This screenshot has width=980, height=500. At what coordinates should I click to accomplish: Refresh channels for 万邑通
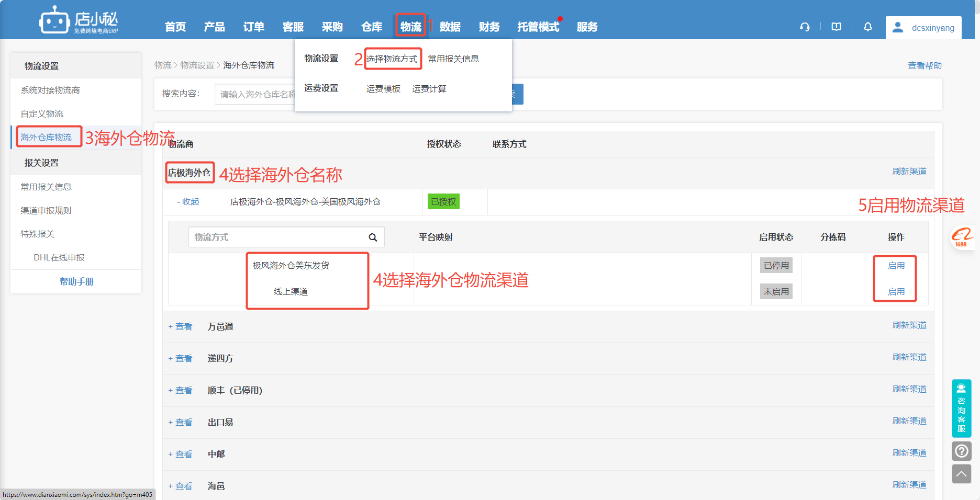pos(909,325)
